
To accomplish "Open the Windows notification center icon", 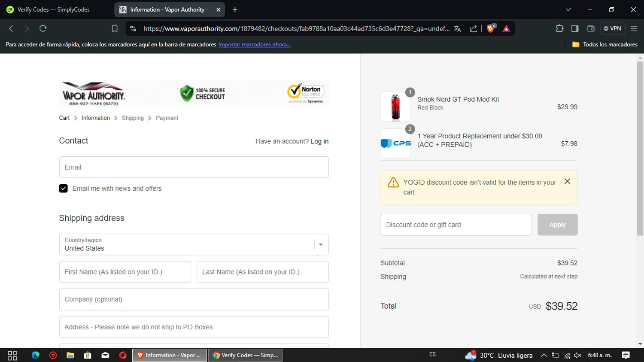I will (x=626, y=355).
